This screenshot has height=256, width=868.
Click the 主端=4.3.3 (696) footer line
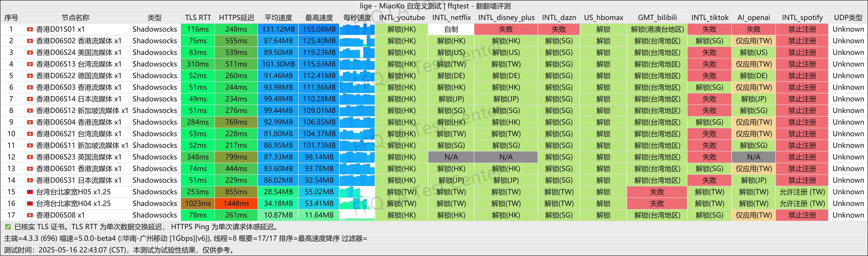185,238
